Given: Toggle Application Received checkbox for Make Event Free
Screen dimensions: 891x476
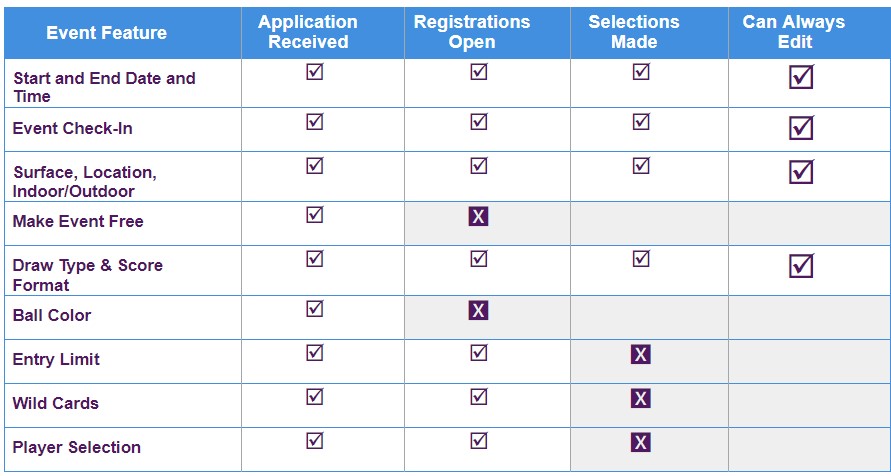Looking at the screenshot, I should coord(315,215).
